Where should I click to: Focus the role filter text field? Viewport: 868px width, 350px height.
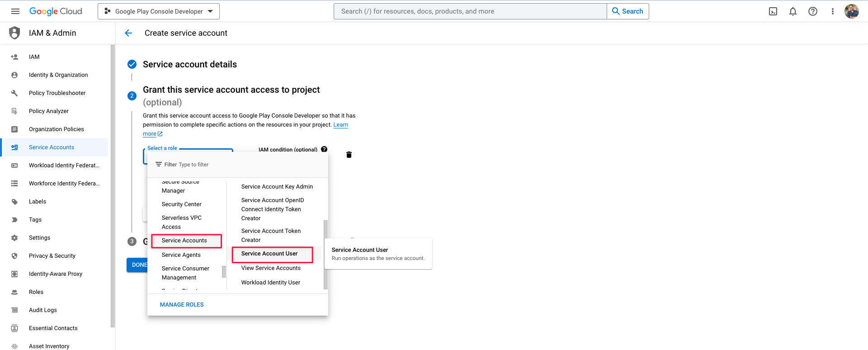click(x=238, y=165)
